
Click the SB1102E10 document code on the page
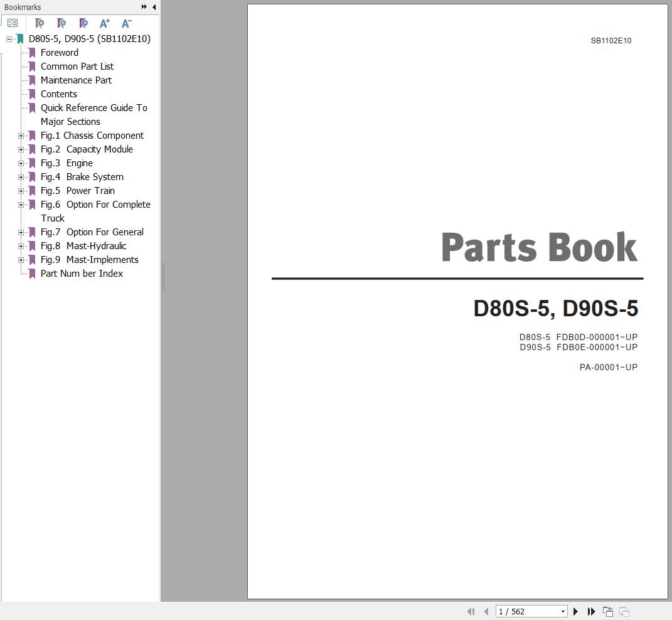tap(611, 41)
